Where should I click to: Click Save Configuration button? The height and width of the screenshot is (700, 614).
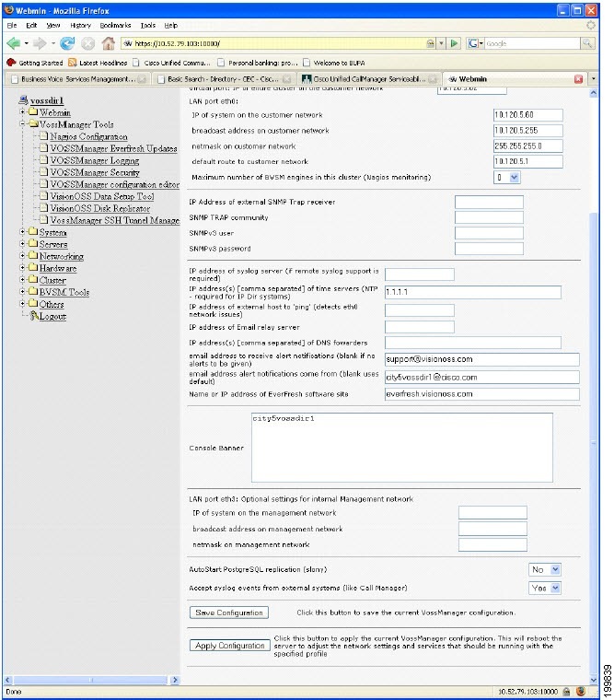click(229, 612)
